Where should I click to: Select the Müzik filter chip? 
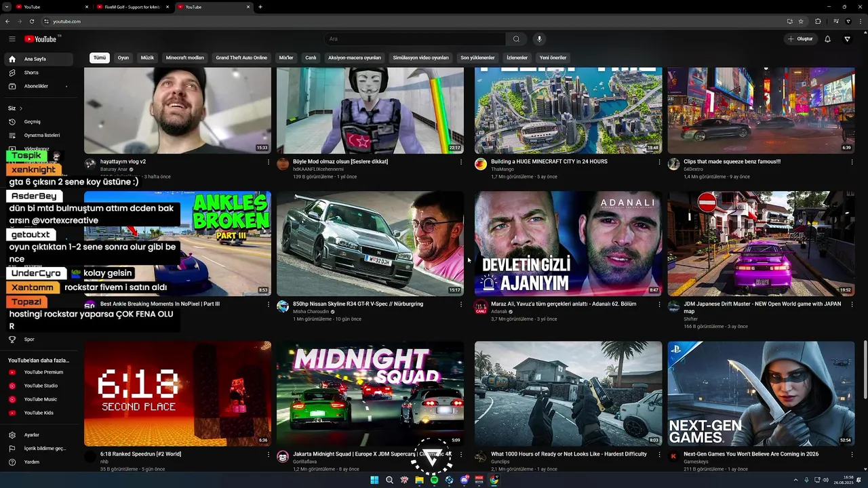tap(147, 58)
